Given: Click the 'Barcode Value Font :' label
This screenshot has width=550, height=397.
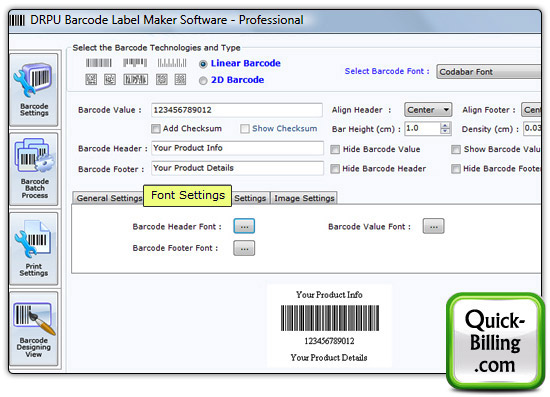Looking at the screenshot, I should [369, 227].
